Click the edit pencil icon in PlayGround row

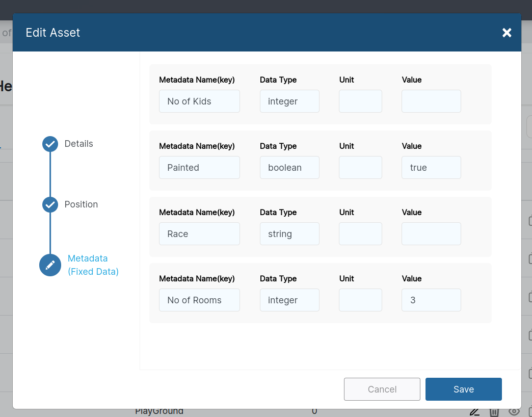(x=474, y=412)
